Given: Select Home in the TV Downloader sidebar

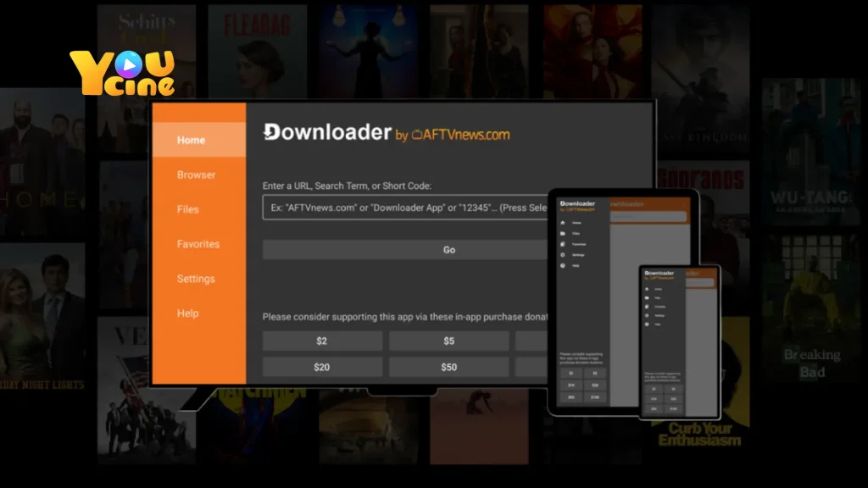Looking at the screenshot, I should coord(199,140).
